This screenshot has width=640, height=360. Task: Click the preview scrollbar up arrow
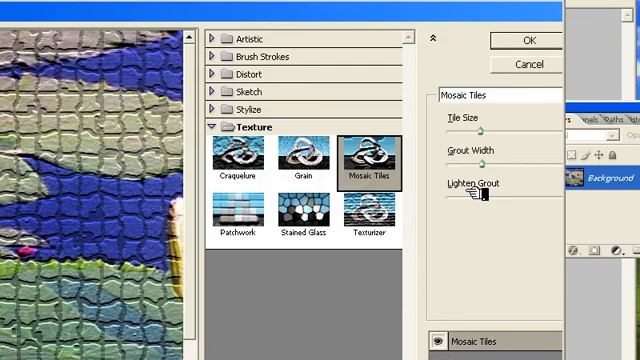(x=189, y=38)
